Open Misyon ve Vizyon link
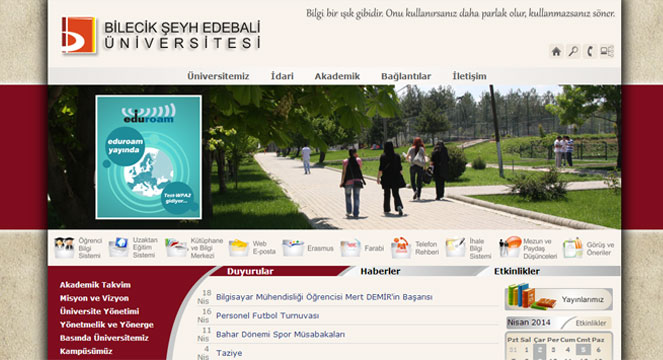 point(94,298)
